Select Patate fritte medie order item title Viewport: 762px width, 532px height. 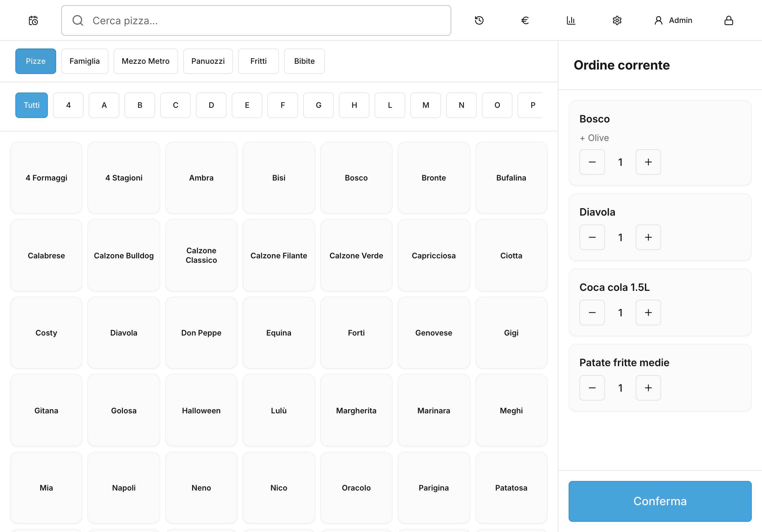tap(624, 363)
